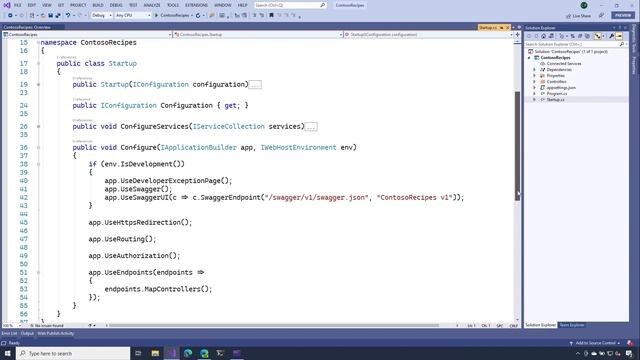
Task: Open the Error List tab
Action: (x=9, y=333)
